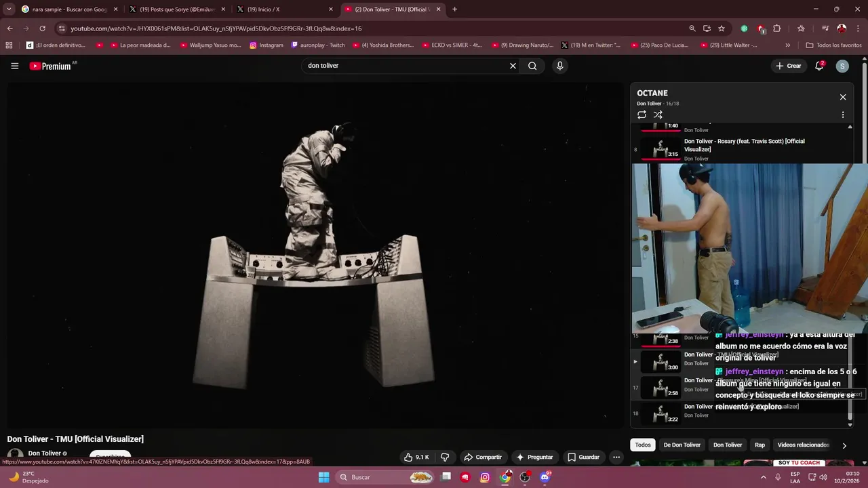Open the Windows Start menu
Viewport: 868px width, 488px height.
[324, 477]
